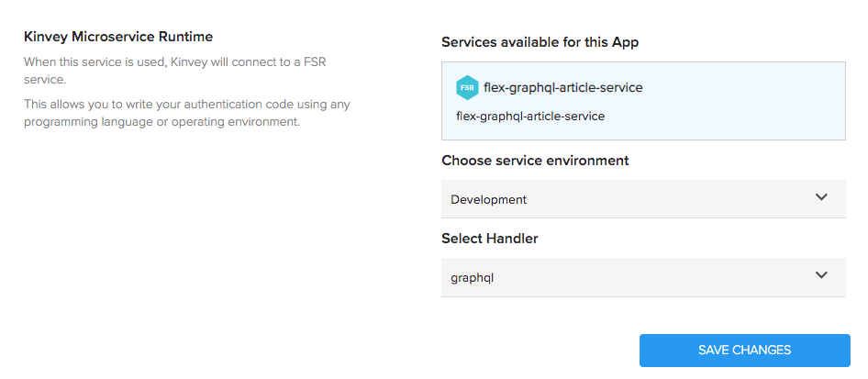This screenshot has height=379, width=868.
Task: Open the Development environment dropdown
Action: pos(642,199)
